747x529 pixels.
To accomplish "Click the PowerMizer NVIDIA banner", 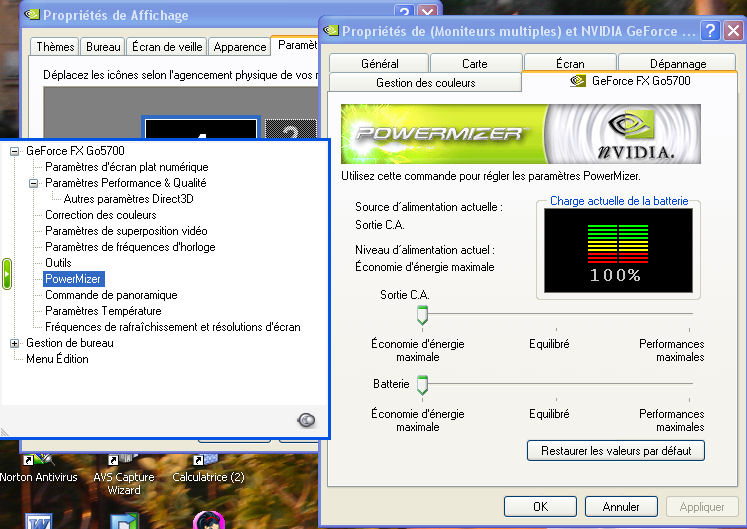I will pos(520,134).
